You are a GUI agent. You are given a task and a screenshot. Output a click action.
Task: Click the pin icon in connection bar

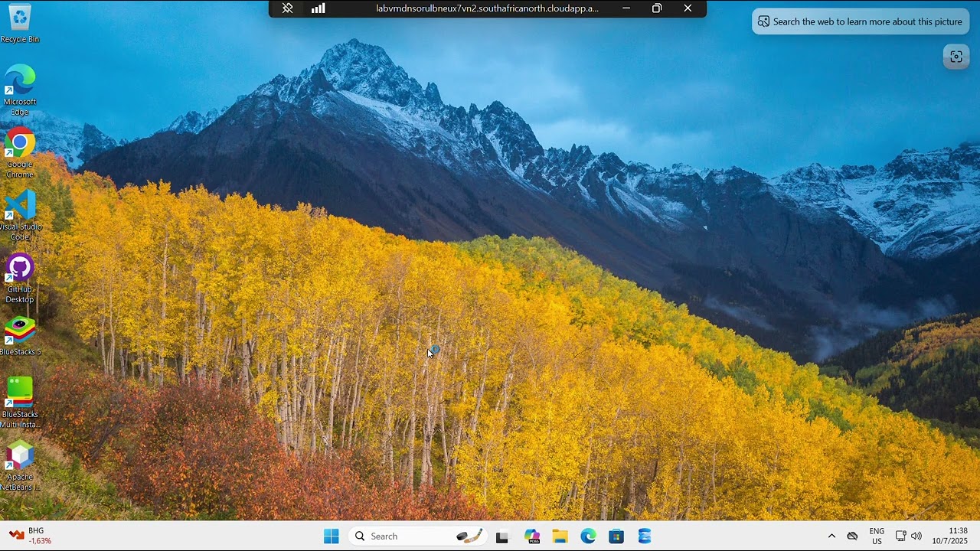pos(288,8)
